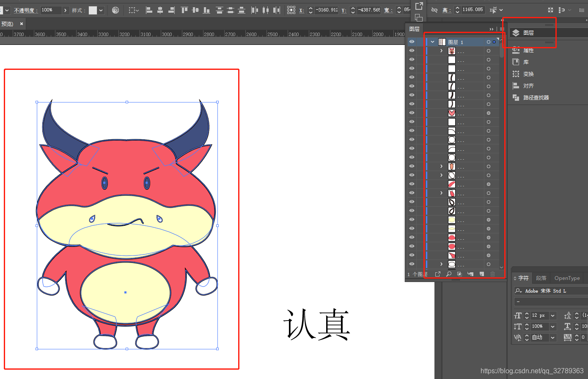The width and height of the screenshot is (588, 379).
Task: Open the kerning 自动 dropdown
Action: (552, 338)
